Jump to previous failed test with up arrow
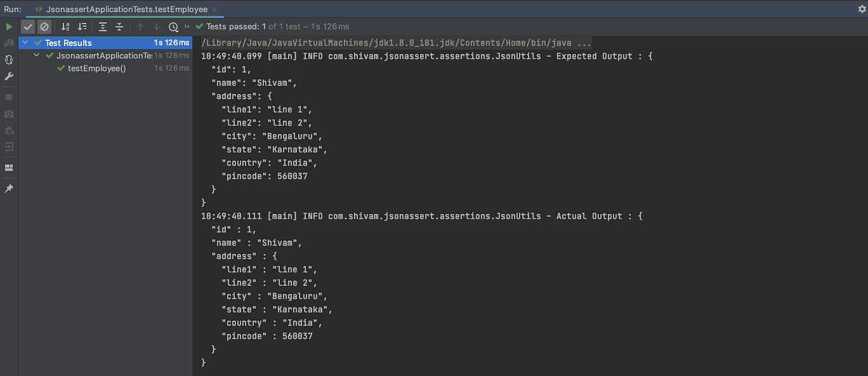This screenshot has width=868, height=376. coord(139,27)
